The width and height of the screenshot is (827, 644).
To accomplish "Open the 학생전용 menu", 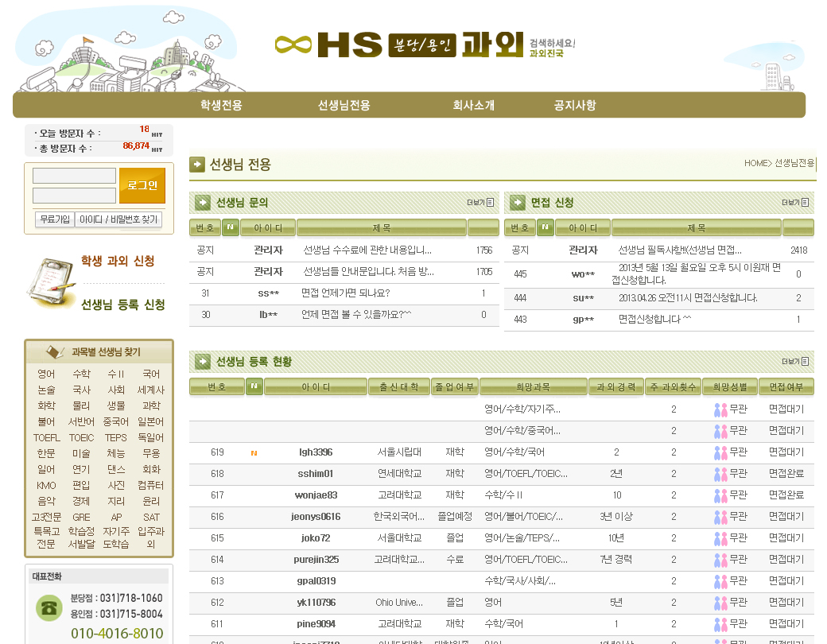I will [x=221, y=105].
